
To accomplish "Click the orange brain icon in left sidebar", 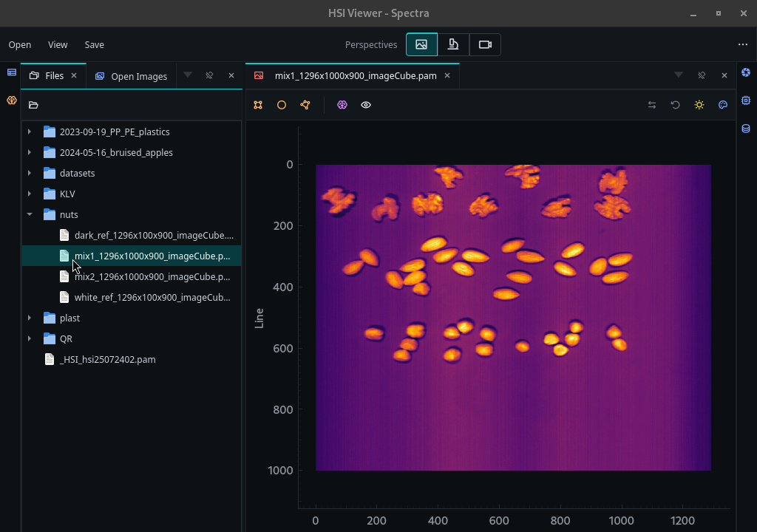I will (x=12, y=100).
